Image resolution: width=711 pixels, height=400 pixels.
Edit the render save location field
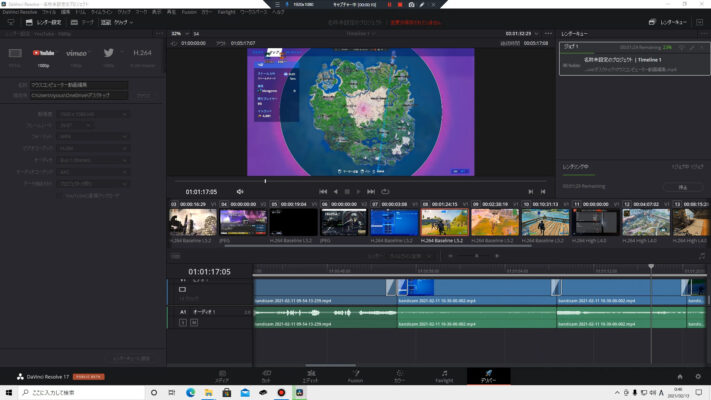[79, 95]
